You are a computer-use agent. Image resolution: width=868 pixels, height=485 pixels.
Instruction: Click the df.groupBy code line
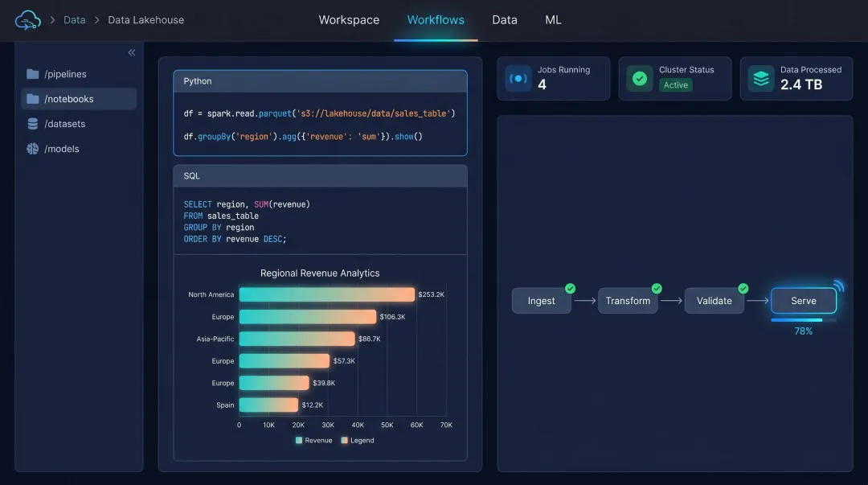[x=303, y=137]
